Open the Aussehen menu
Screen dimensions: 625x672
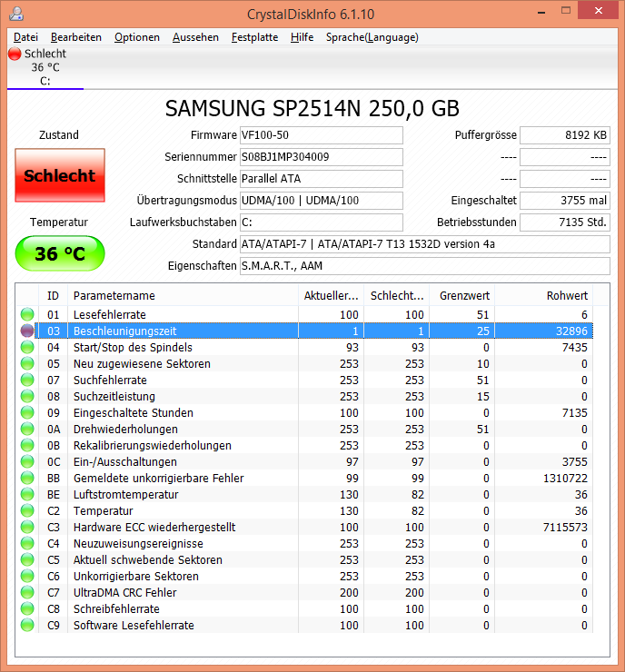click(x=195, y=37)
